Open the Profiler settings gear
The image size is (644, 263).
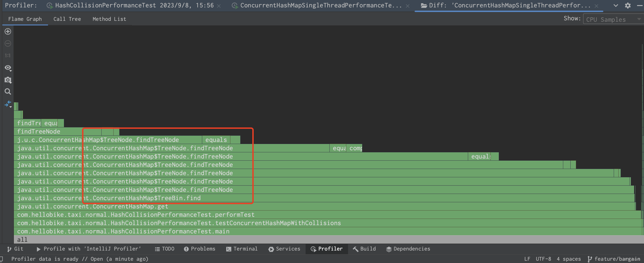(628, 6)
